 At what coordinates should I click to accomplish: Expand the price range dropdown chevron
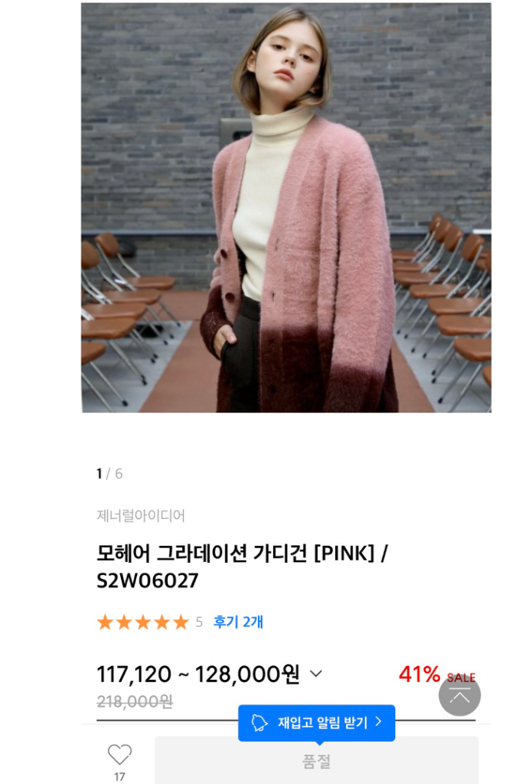(316, 674)
